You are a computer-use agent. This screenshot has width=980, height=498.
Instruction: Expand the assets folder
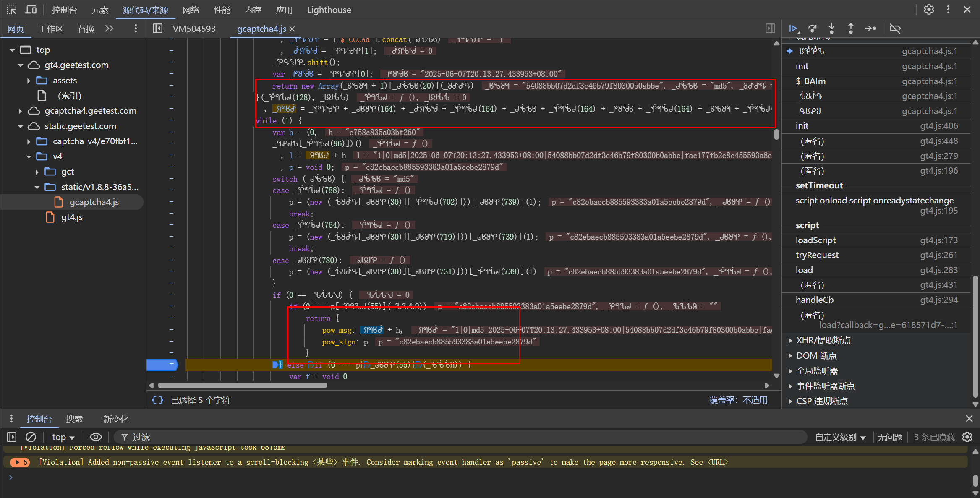29,81
